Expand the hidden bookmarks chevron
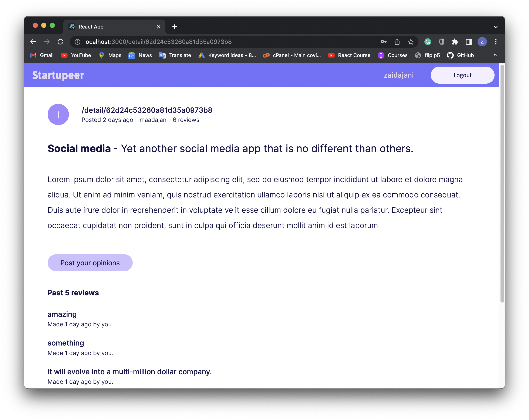The height and width of the screenshot is (420, 529). click(x=495, y=55)
